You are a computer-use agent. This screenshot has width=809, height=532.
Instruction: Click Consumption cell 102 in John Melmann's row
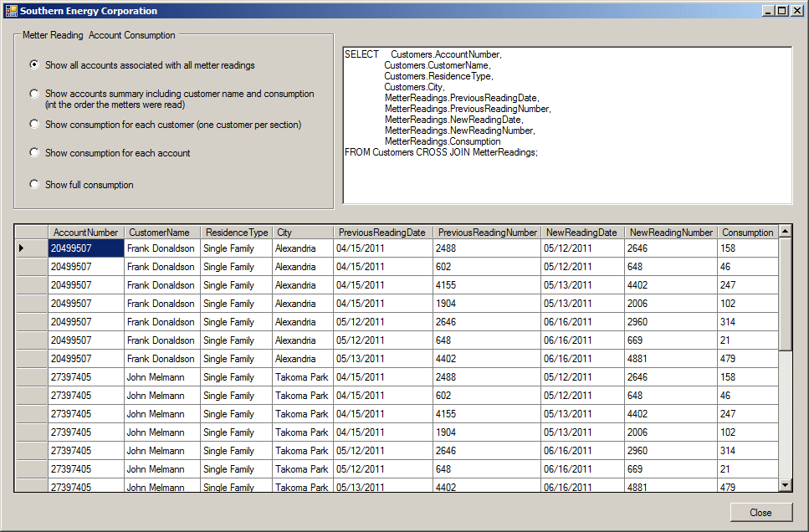(x=748, y=432)
